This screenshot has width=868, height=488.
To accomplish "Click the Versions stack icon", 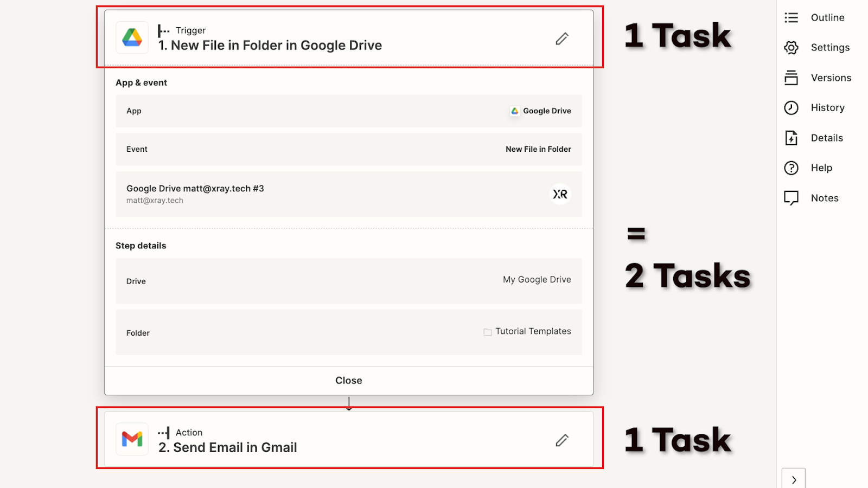I will point(791,78).
